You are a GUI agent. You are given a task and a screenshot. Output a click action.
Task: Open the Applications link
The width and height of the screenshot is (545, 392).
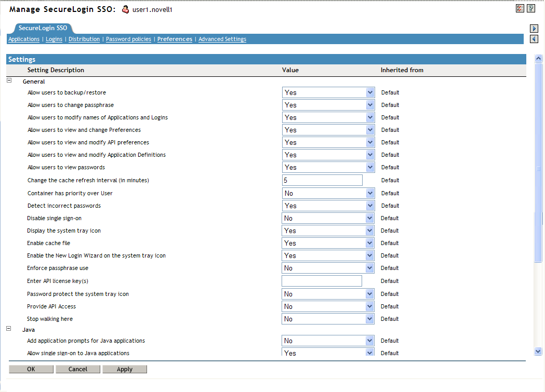pyautogui.click(x=23, y=38)
